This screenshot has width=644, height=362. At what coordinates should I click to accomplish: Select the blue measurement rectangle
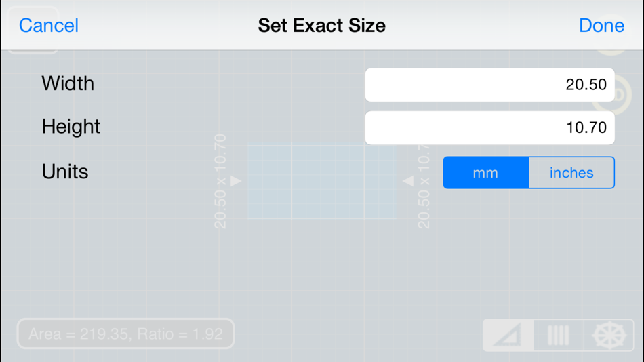pos(321,182)
